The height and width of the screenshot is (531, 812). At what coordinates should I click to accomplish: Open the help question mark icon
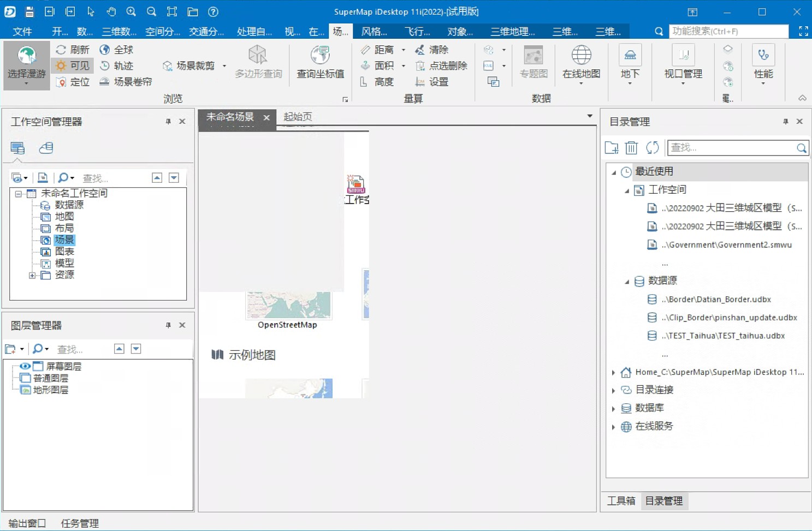tap(214, 11)
